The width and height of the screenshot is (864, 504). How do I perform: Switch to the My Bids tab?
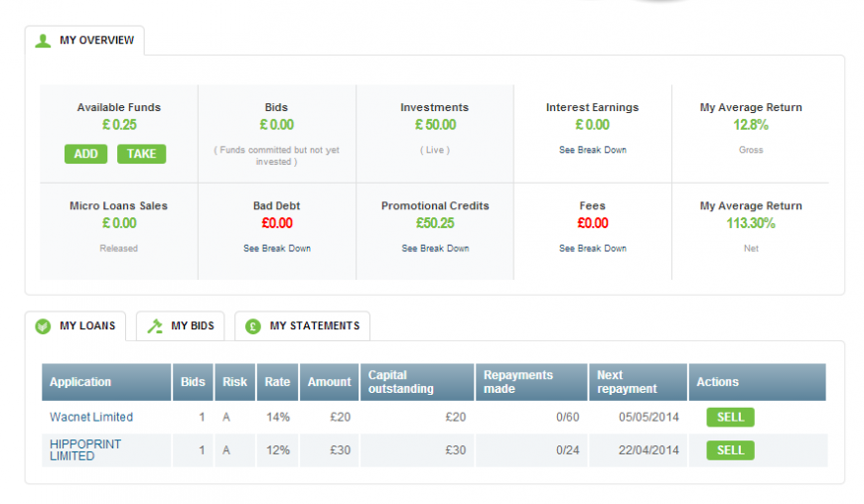point(180,325)
